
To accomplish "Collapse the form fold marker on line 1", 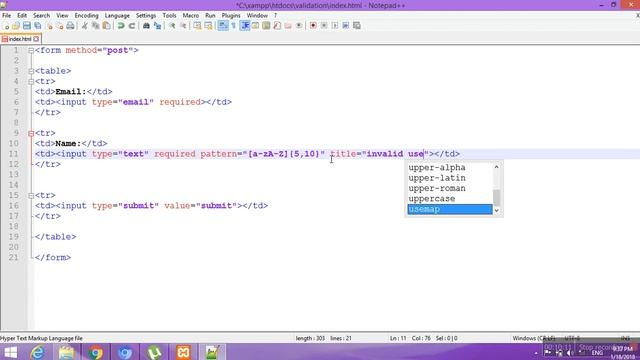I will point(31,51).
